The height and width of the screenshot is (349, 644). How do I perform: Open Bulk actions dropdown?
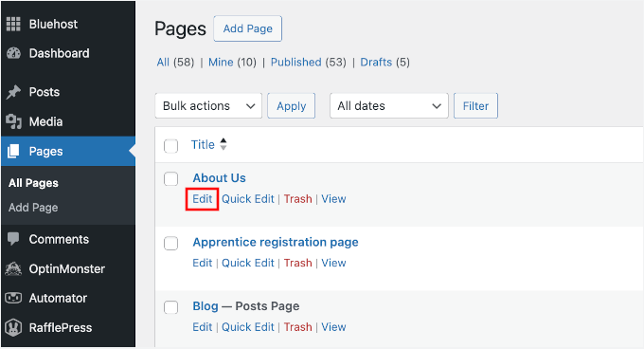208,106
